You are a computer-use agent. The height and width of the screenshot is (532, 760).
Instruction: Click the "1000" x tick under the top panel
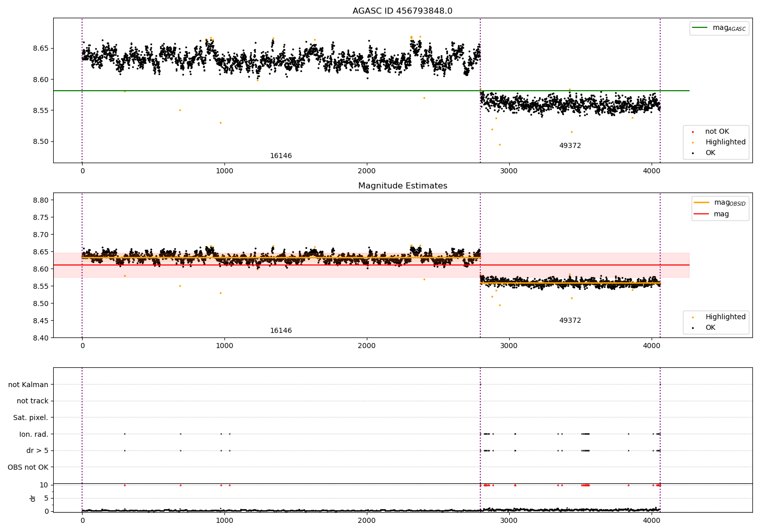point(224,171)
